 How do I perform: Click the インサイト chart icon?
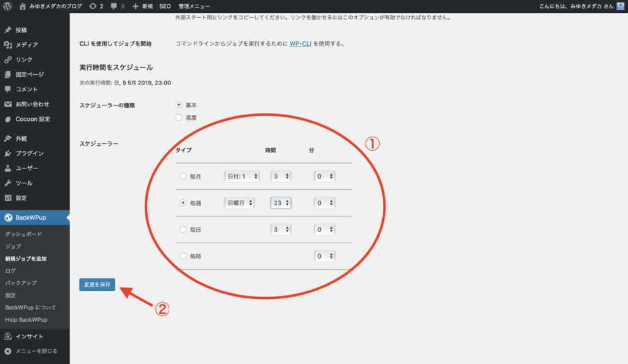[x=7, y=336]
